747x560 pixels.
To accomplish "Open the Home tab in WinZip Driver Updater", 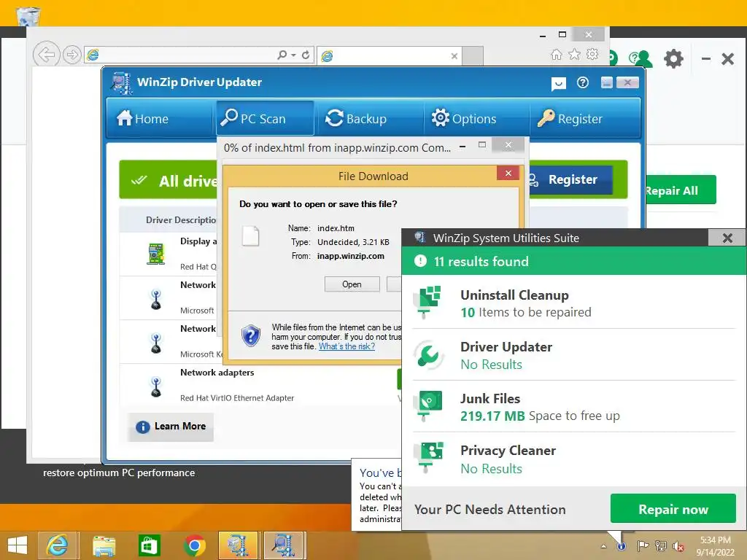I will point(143,118).
